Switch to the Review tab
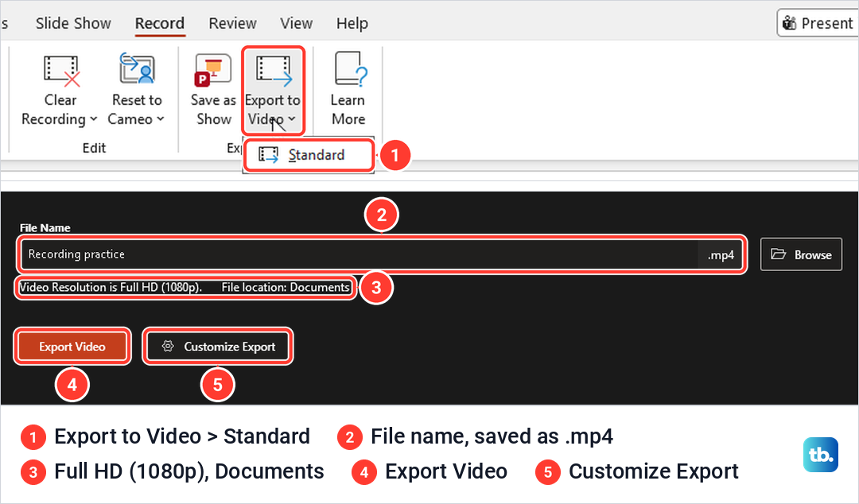 coord(232,23)
